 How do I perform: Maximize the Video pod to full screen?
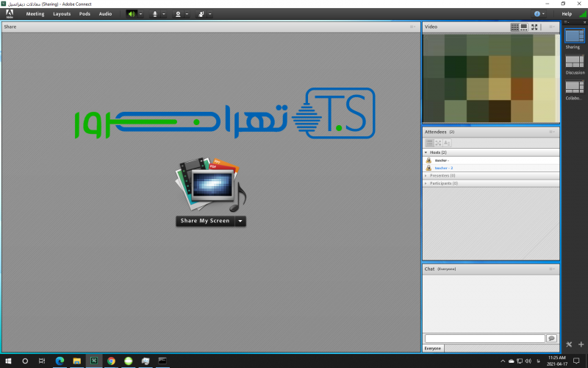tap(534, 27)
